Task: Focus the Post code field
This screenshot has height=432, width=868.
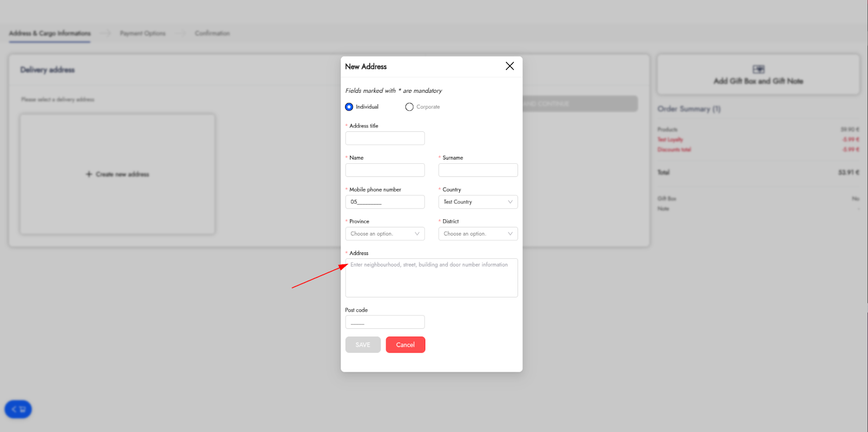Action: pos(385,322)
